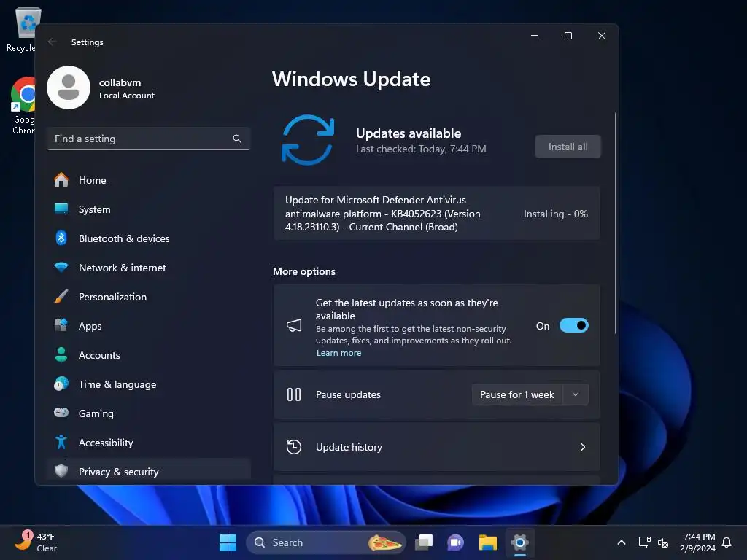This screenshot has height=560, width=747.
Task: Click the pause bars icon
Action: pyautogui.click(x=294, y=394)
